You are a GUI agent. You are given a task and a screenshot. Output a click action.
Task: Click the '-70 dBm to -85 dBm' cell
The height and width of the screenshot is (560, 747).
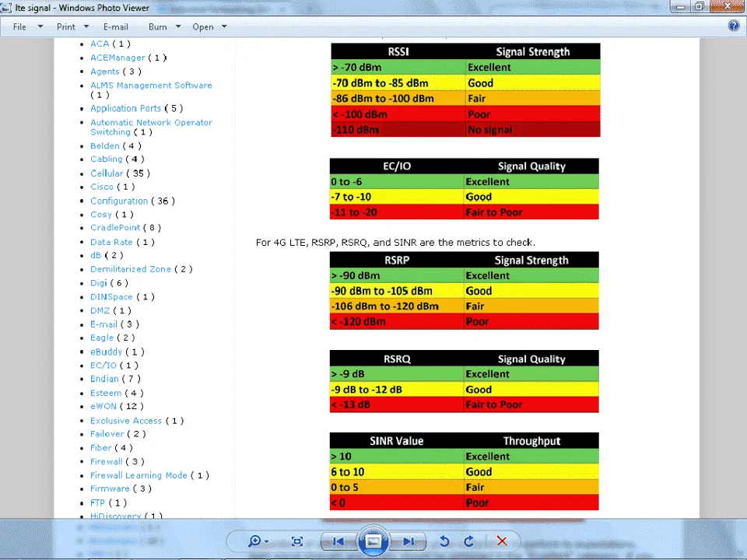point(398,83)
